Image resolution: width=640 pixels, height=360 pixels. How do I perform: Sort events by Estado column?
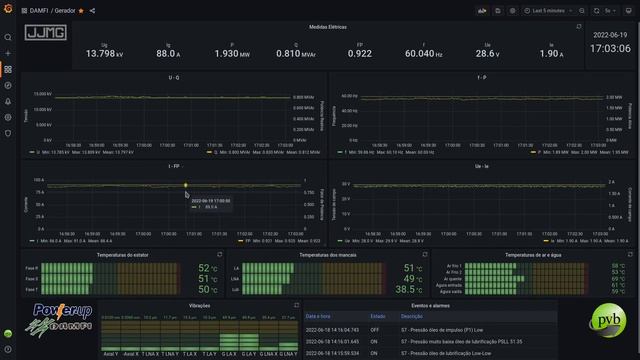click(x=378, y=316)
